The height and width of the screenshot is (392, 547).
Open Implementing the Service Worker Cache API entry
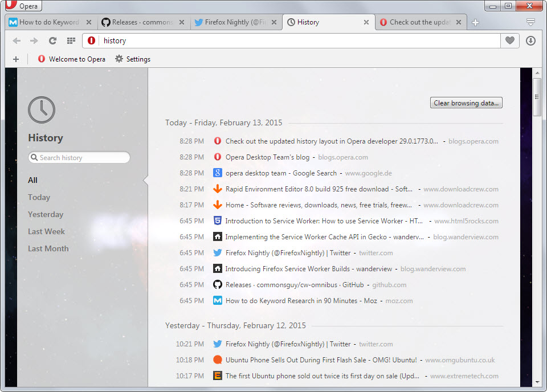tap(324, 237)
